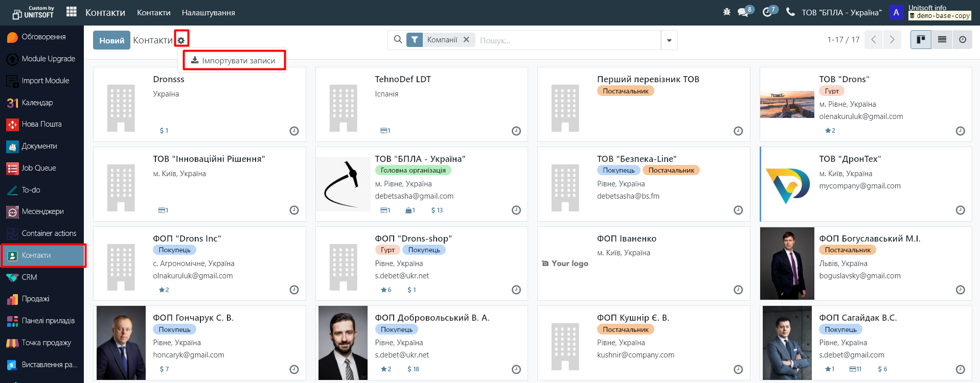
Task: Click the phone icon in top bar
Action: click(790, 12)
